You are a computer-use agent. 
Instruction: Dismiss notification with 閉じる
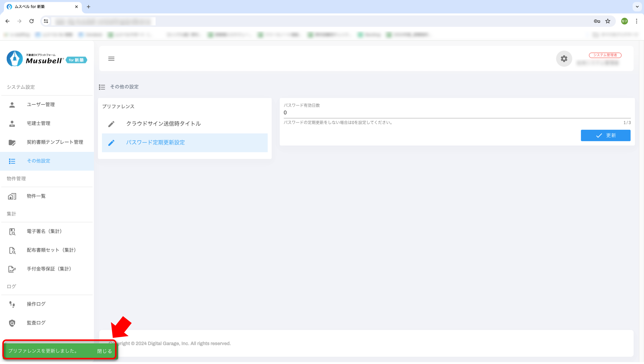104,351
